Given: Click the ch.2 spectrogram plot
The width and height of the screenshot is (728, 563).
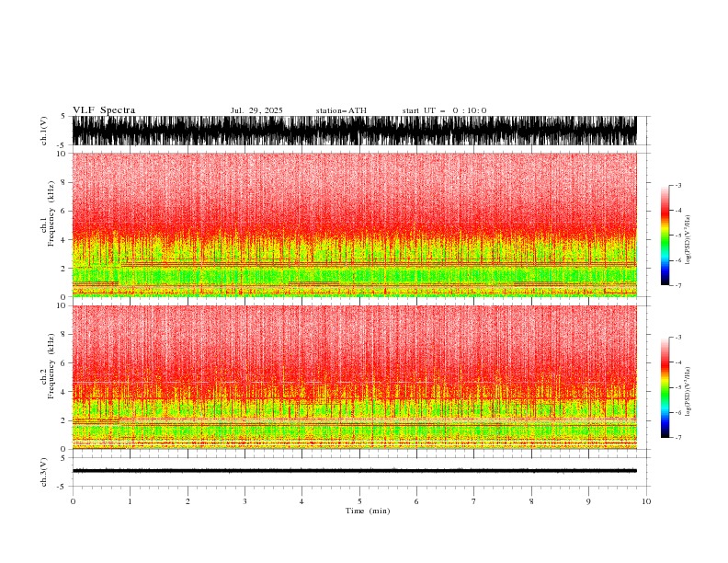Looking at the screenshot, I should point(355,377).
